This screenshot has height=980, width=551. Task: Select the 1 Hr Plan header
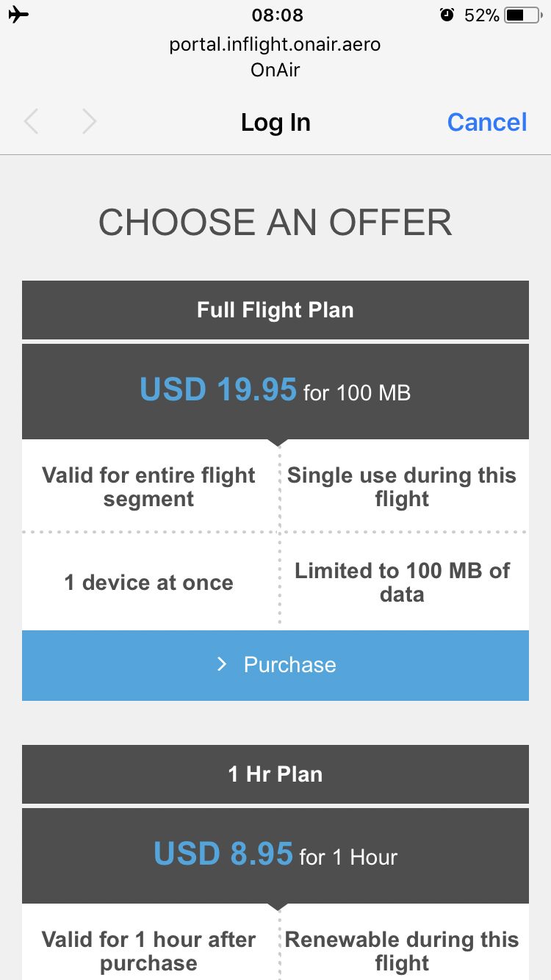tap(275, 774)
